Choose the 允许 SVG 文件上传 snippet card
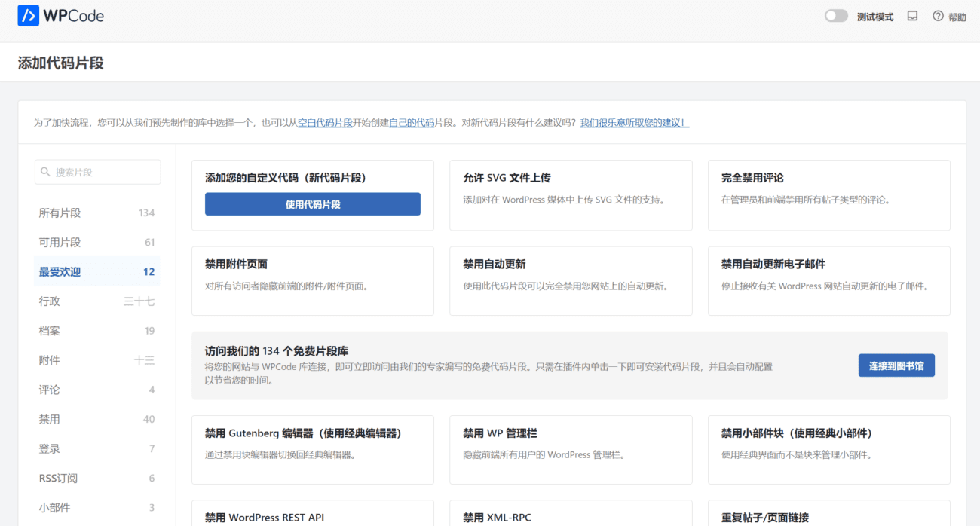Image resolution: width=980 pixels, height=526 pixels. click(570, 195)
